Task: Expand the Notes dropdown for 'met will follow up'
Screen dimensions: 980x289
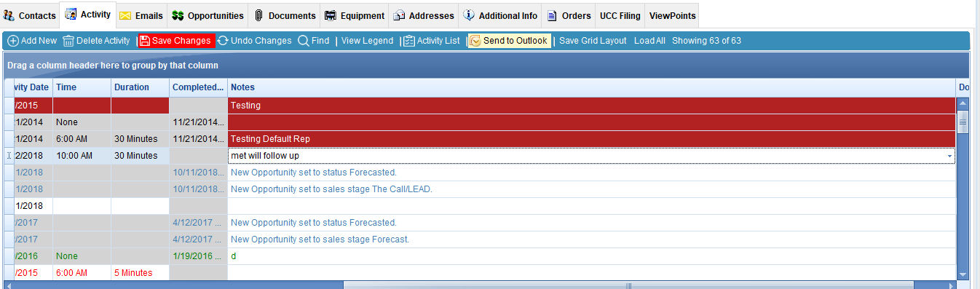Action: pos(949,156)
